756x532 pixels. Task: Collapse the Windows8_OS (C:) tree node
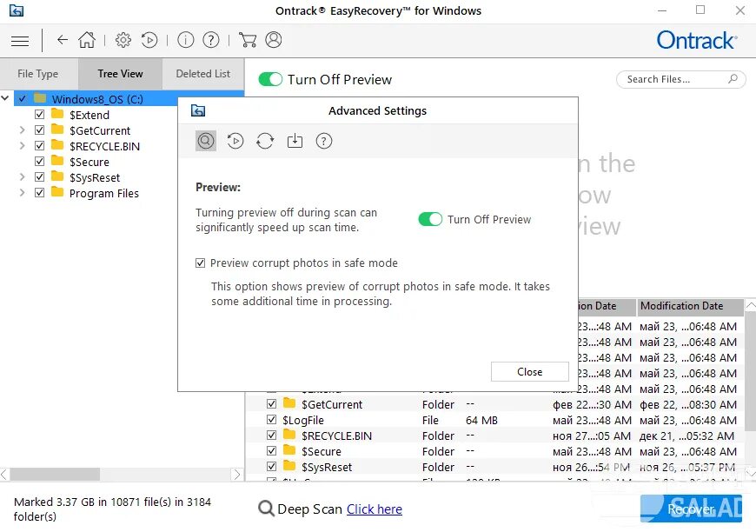click(x=5, y=98)
